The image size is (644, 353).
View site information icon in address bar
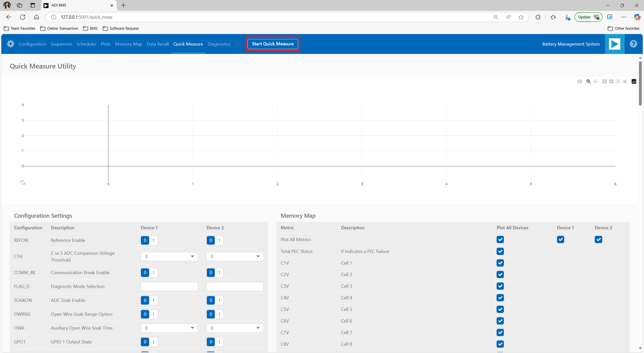click(x=54, y=17)
